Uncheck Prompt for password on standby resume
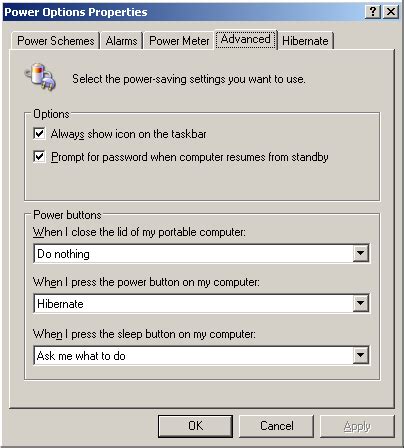Screen dimensions: 404x448 tap(39, 156)
